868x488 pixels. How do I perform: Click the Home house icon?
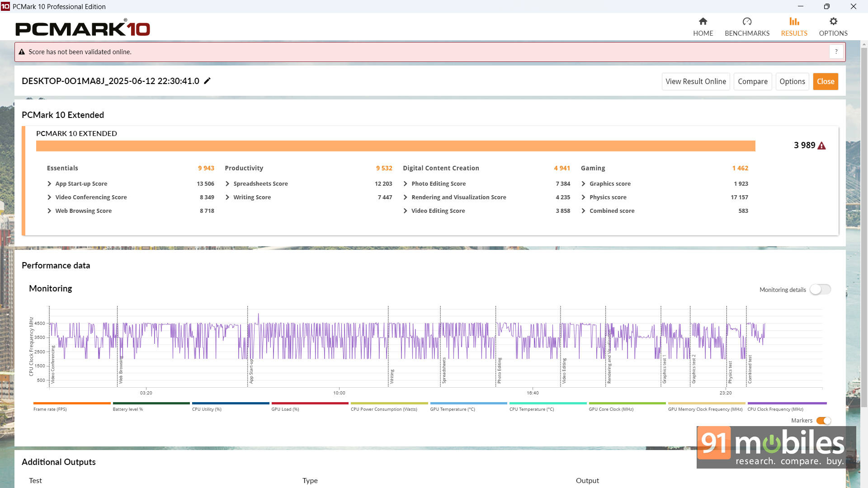[703, 21]
